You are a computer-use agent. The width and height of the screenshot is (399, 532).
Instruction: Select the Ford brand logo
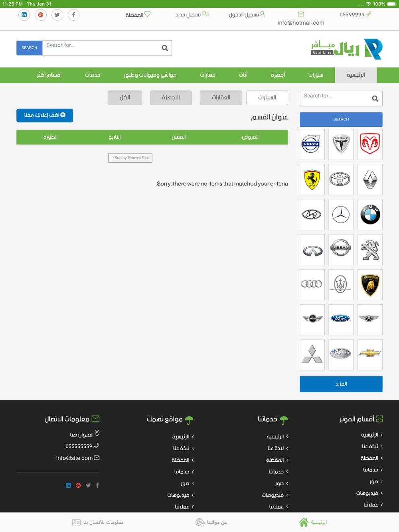(341, 320)
